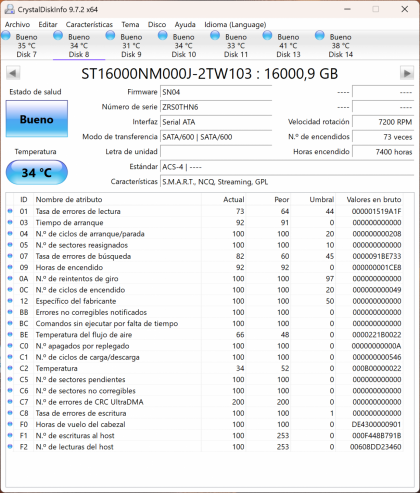Screen dimensions: 420x493
Task: Click status dot for Específico del fabricante
Action: click(x=10, y=301)
